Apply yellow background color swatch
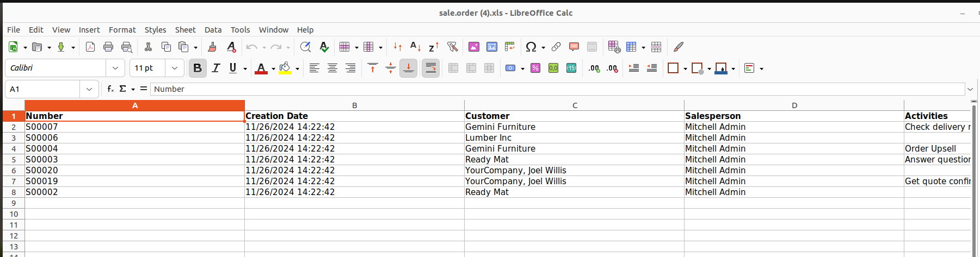The width and height of the screenshot is (980, 257). click(285, 68)
